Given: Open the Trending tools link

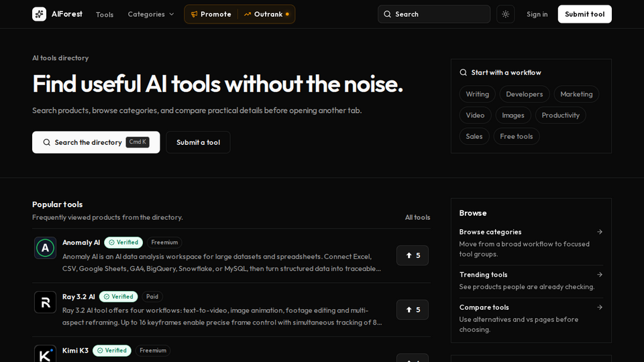Looking at the screenshot, I should 483,275.
